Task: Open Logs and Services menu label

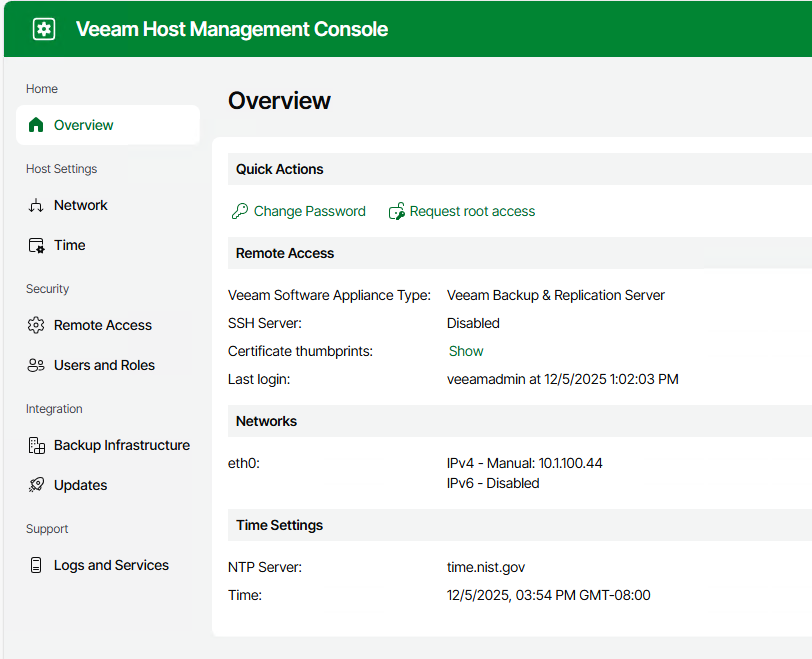Action: pyautogui.click(x=111, y=565)
